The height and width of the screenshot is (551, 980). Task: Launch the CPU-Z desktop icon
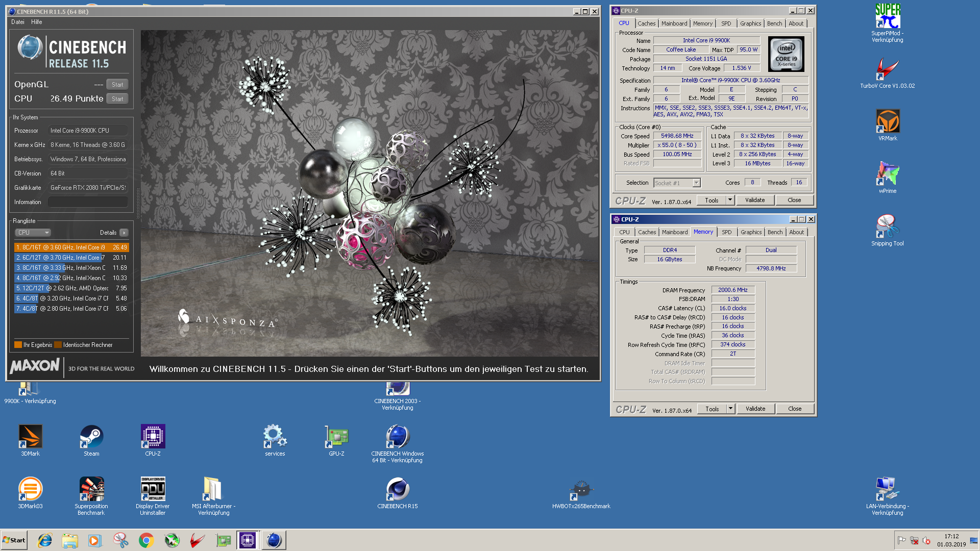(153, 440)
